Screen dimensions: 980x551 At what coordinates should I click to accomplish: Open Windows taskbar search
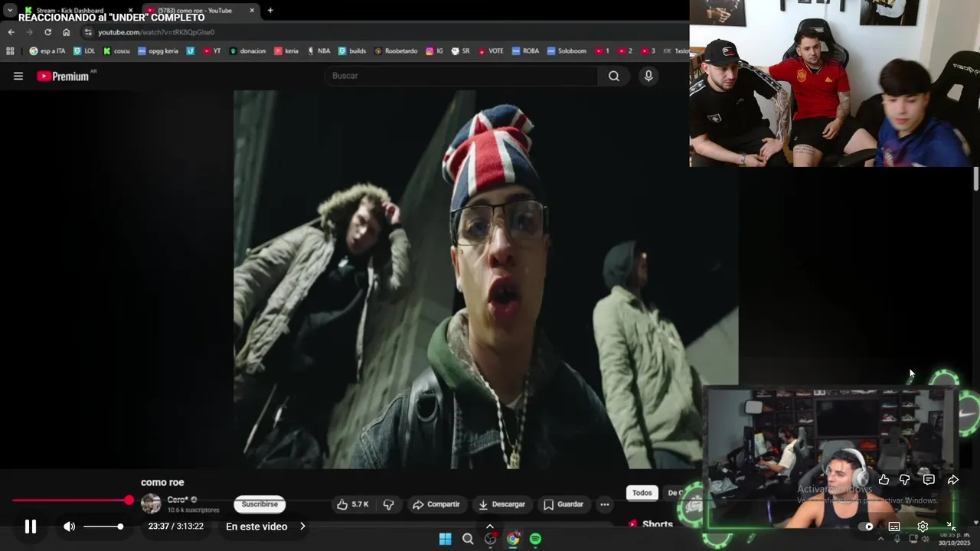(468, 539)
